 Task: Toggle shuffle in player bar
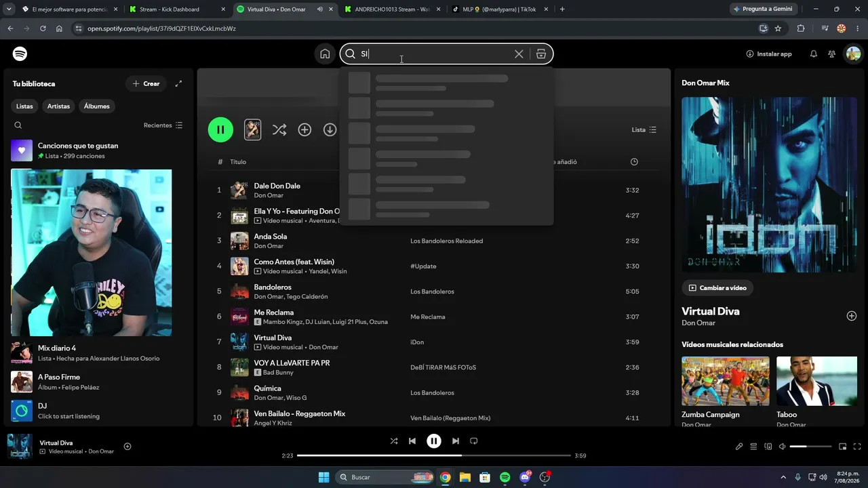[394, 441]
